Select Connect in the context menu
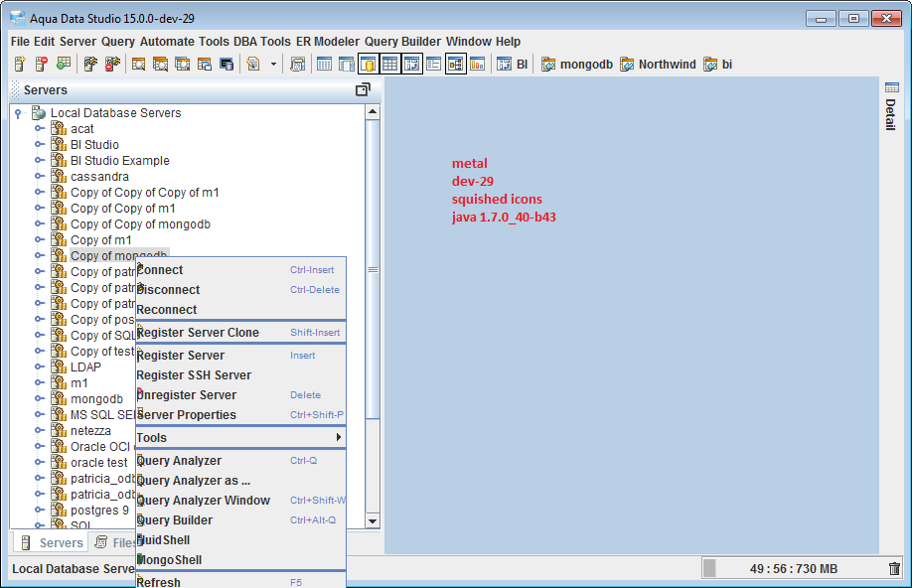 click(x=240, y=270)
